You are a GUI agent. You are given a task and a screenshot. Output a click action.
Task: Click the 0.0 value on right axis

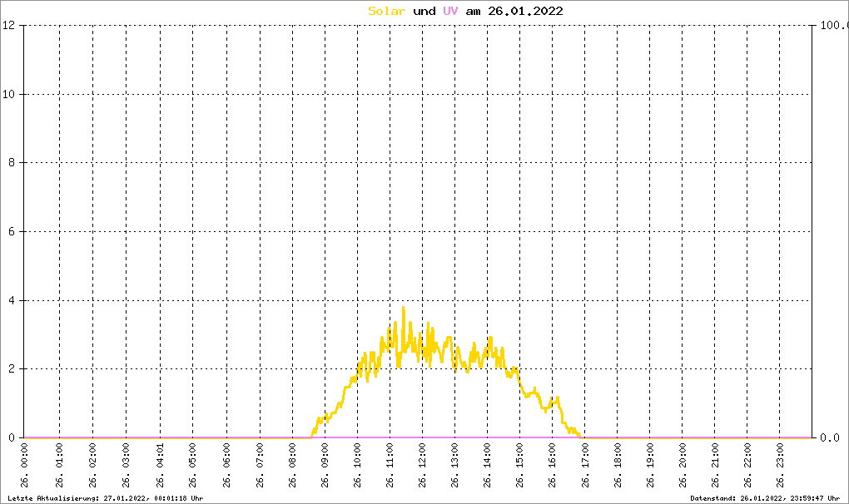click(830, 437)
